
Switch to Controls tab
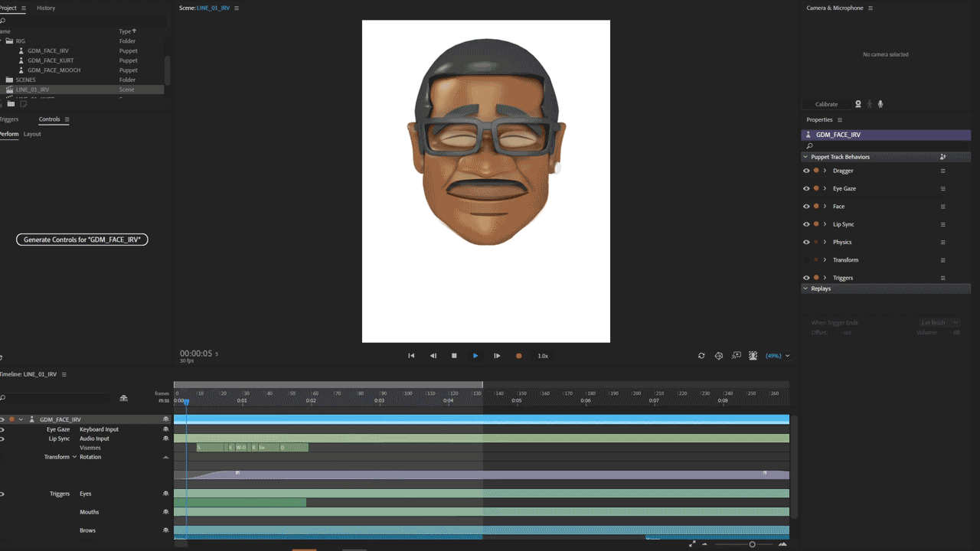click(49, 119)
